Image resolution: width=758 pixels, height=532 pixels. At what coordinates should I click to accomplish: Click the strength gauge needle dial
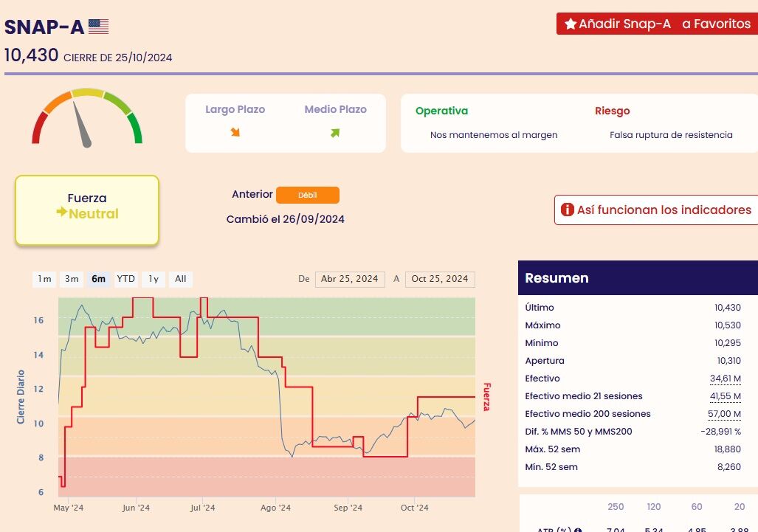[x=87, y=117]
